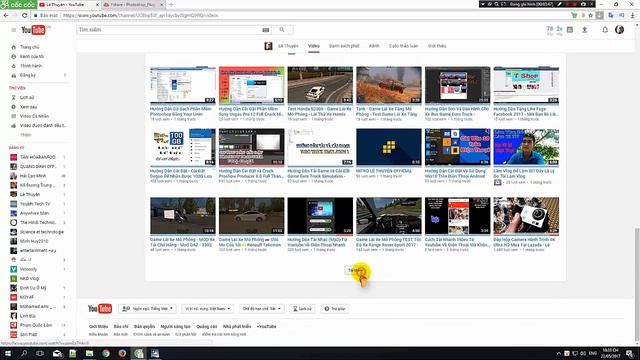Open NKD Vlog subscription channel
The width and height of the screenshot is (640, 360).
coord(29,278)
